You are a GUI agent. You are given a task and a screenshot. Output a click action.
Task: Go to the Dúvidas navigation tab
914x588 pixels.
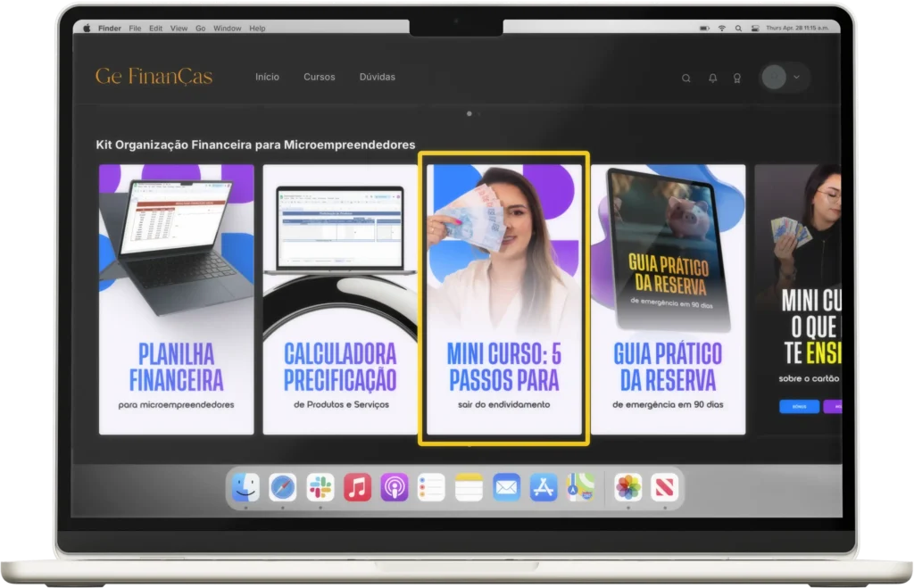(x=377, y=77)
